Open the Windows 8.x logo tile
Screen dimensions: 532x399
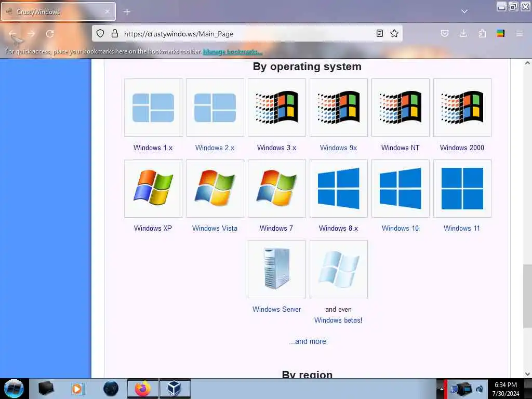click(338, 188)
